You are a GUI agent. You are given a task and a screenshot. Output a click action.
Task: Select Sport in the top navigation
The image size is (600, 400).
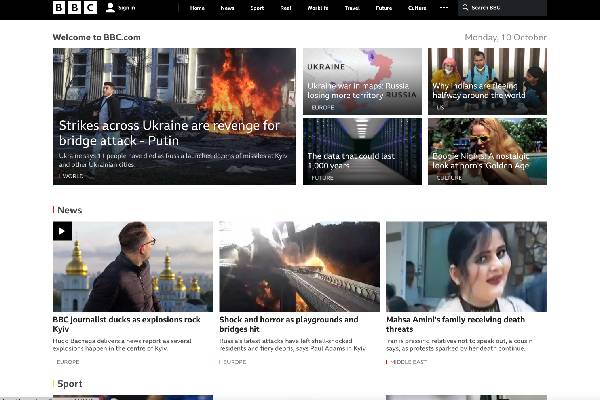click(x=257, y=8)
